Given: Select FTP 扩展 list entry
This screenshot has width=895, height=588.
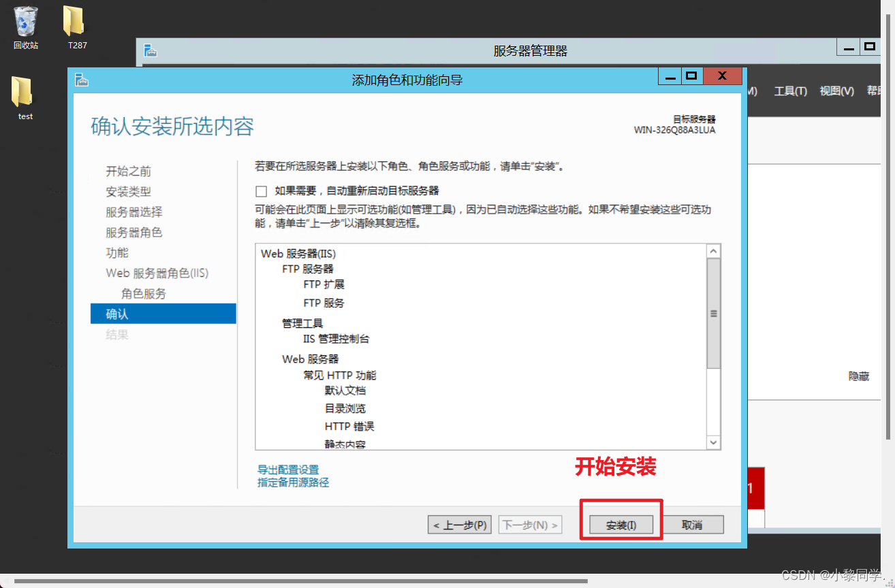Looking at the screenshot, I should (324, 284).
